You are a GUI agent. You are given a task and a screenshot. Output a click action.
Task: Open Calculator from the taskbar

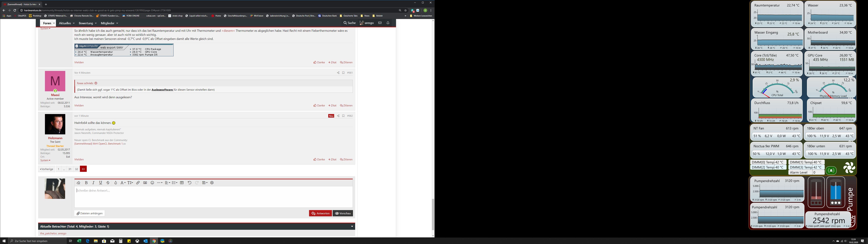point(121,241)
